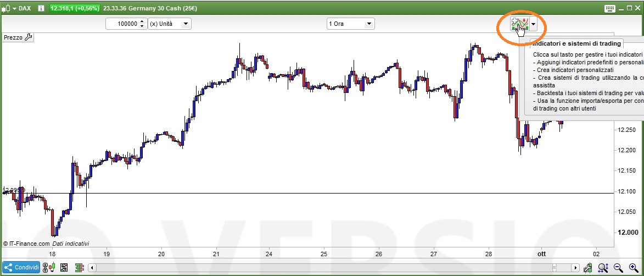The height and width of the screenshot is (276, 644).
Task: Click the '21' date label on time axis
Action: click(x=216, y=254)
